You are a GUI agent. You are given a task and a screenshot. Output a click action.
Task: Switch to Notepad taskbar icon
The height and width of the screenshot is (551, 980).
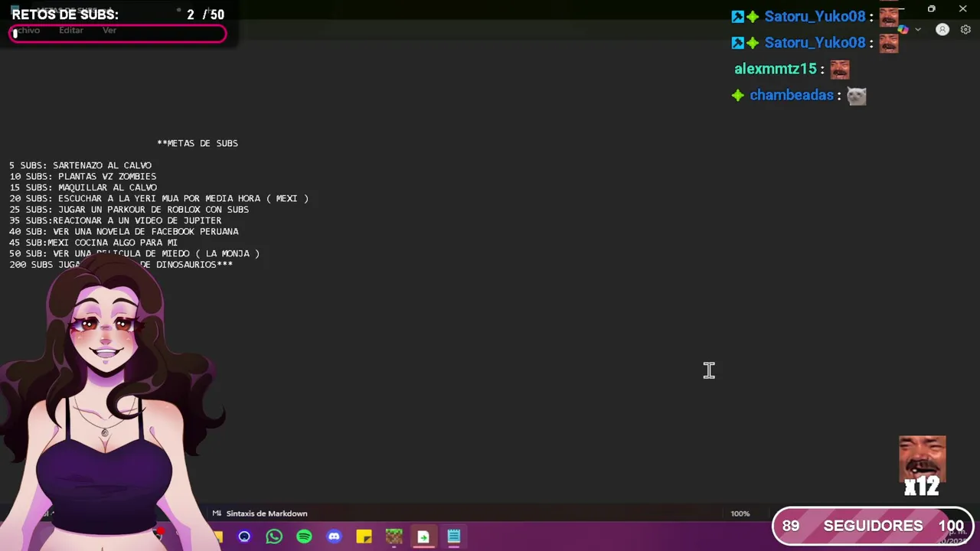click(453, 536)
